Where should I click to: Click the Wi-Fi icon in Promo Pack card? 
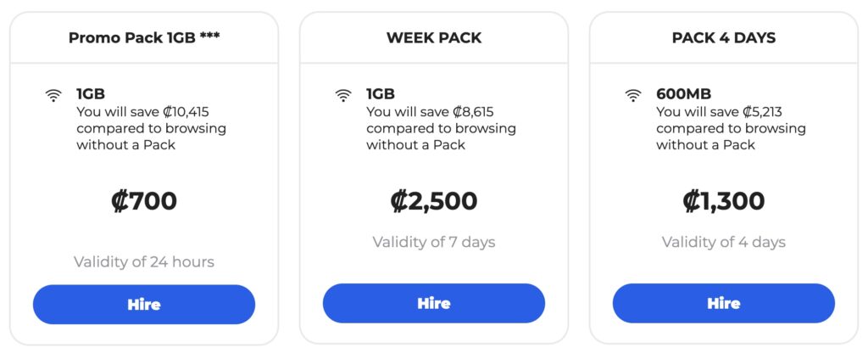click(x=53, y=96)
